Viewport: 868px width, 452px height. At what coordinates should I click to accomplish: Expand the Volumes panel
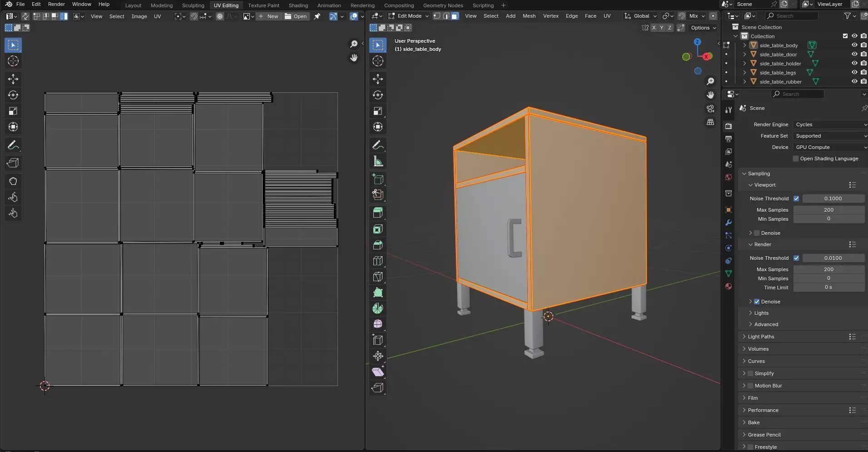758,349
